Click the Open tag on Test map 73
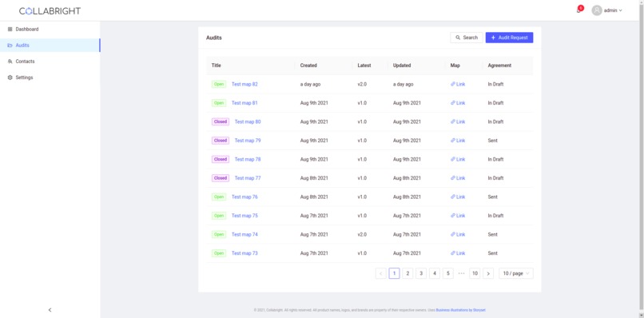 [218, 253]
